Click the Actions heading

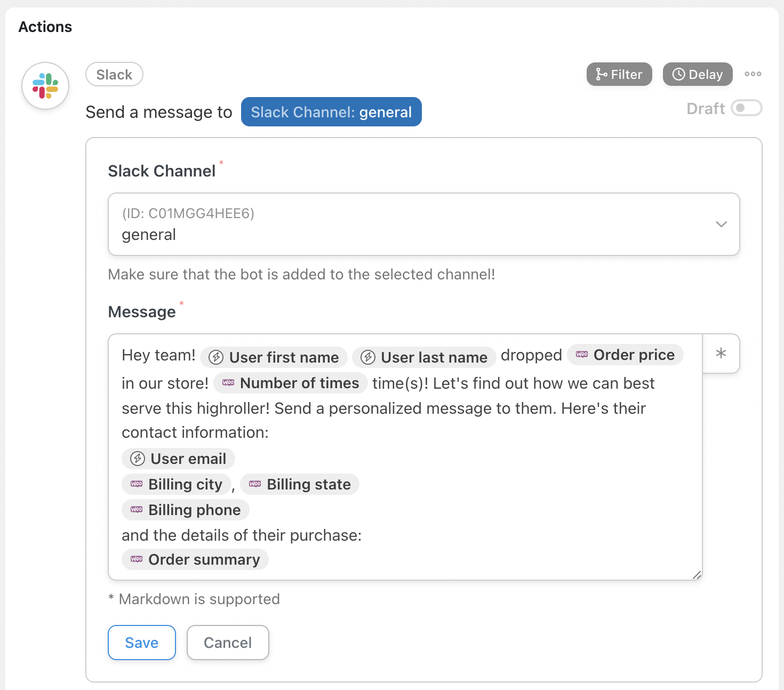click(45, 27)
